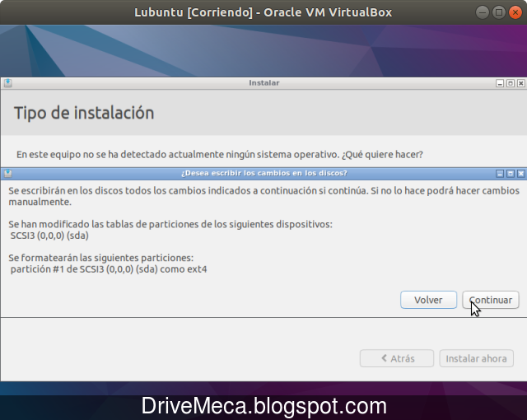Click 'Se han modificado las tablas de particiones' line
527x420 pixels.
tap(170, 224)
